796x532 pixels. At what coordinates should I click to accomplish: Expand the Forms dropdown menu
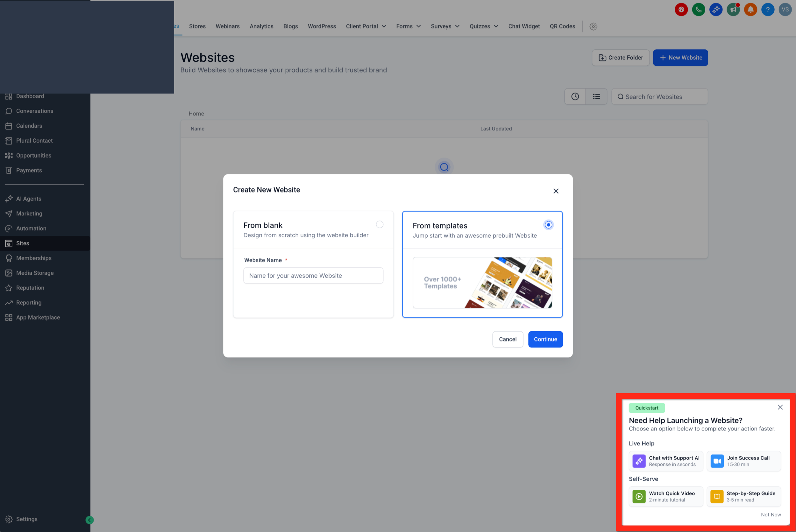[x=409, y=26]
